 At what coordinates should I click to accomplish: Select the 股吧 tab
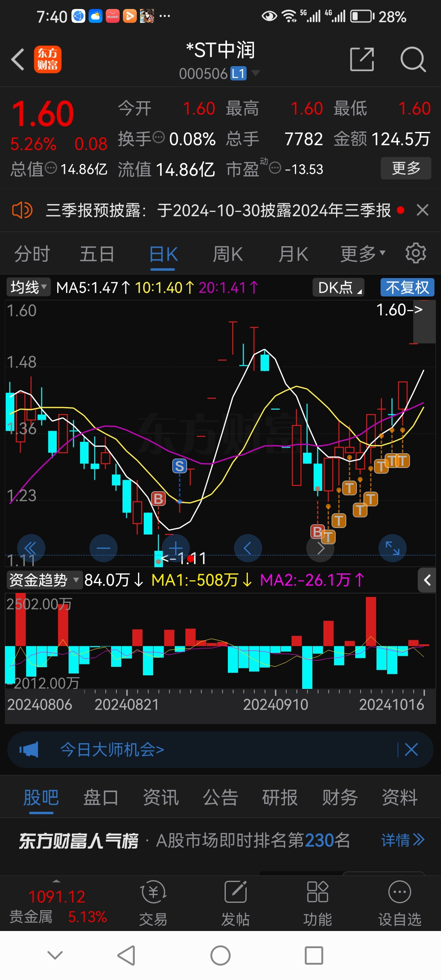point(41,797)
